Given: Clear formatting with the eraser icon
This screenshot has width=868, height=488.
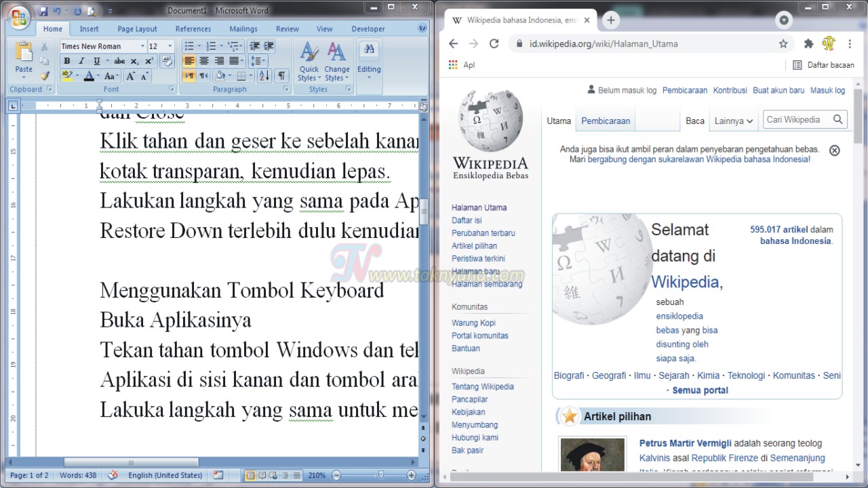Looking at the screenshot, I should pyautogui.click(x=167, y=61).
